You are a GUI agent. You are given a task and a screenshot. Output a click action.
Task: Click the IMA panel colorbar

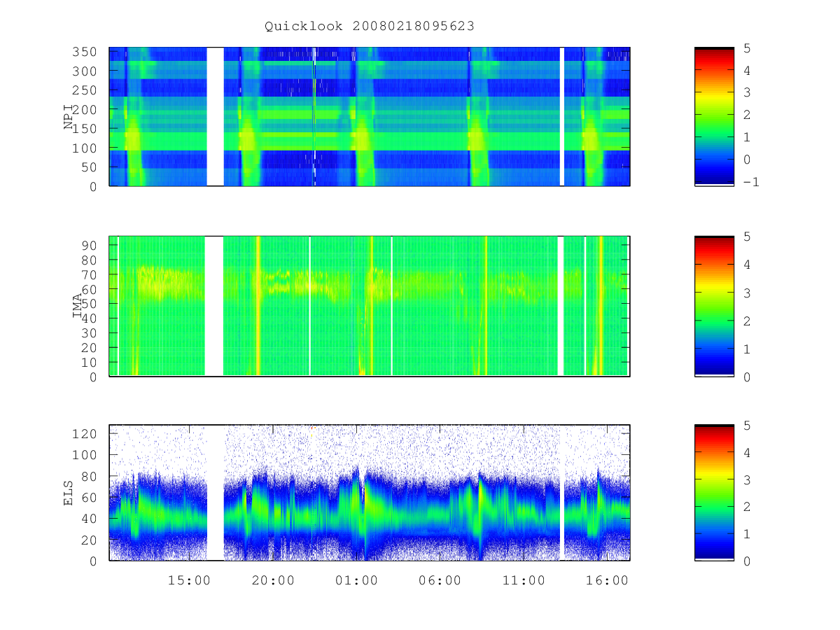pyautogui.click(x=714, y=306)
